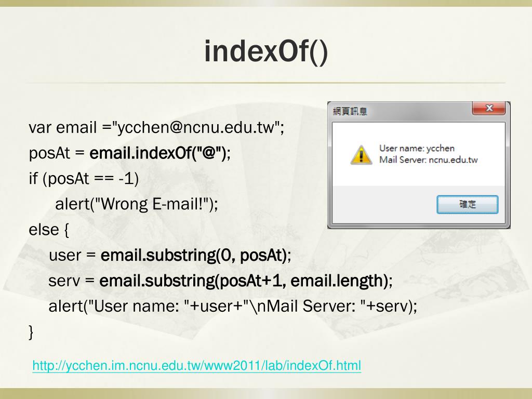Click the closing curly brace line
Viewport: 532px width, 399px height.
[x=31, y=331]
